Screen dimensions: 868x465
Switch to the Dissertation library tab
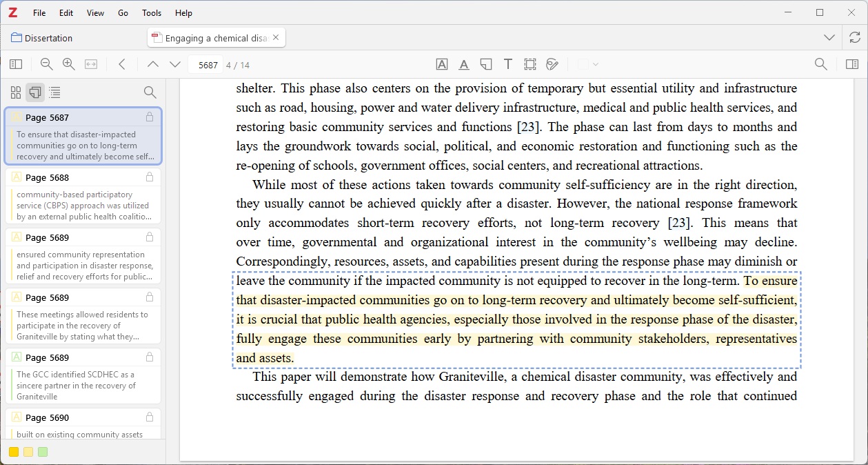pyautogui.click(x=42, y=38)
